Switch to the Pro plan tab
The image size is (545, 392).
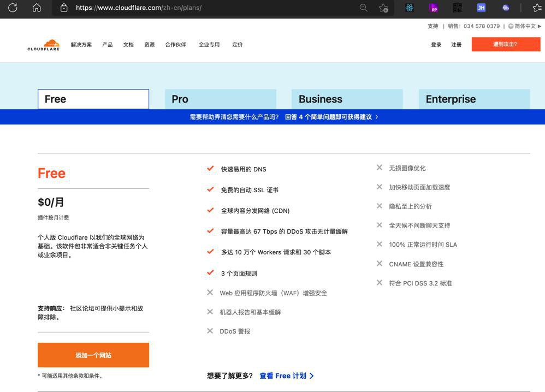coord(221,99)
